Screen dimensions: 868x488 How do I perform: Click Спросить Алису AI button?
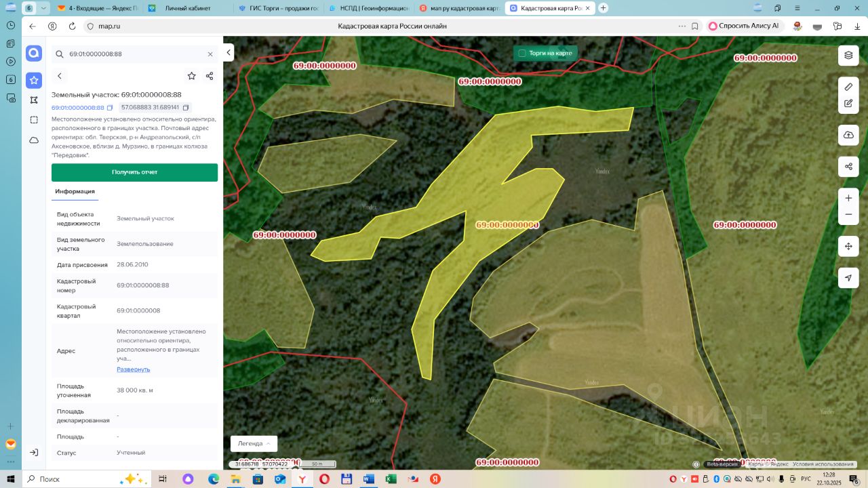(x=744, y=26)
